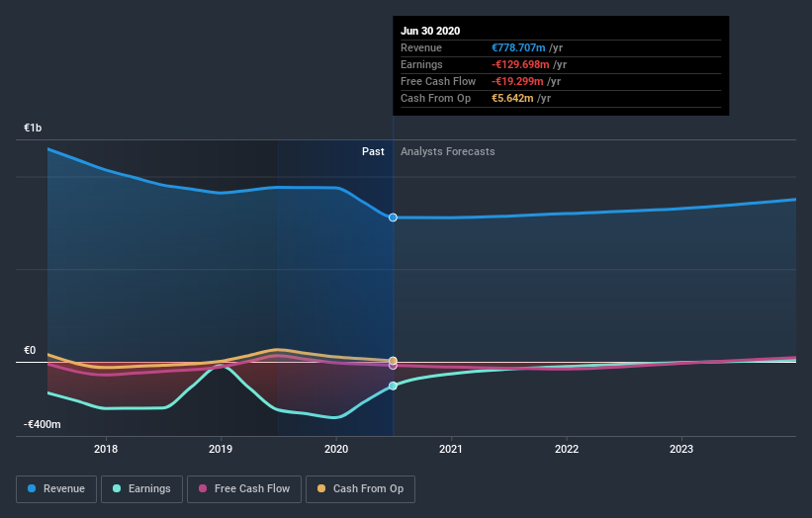Toggle the Revenue legend button
Screen dimensions: 812x518
pos(56,489)
